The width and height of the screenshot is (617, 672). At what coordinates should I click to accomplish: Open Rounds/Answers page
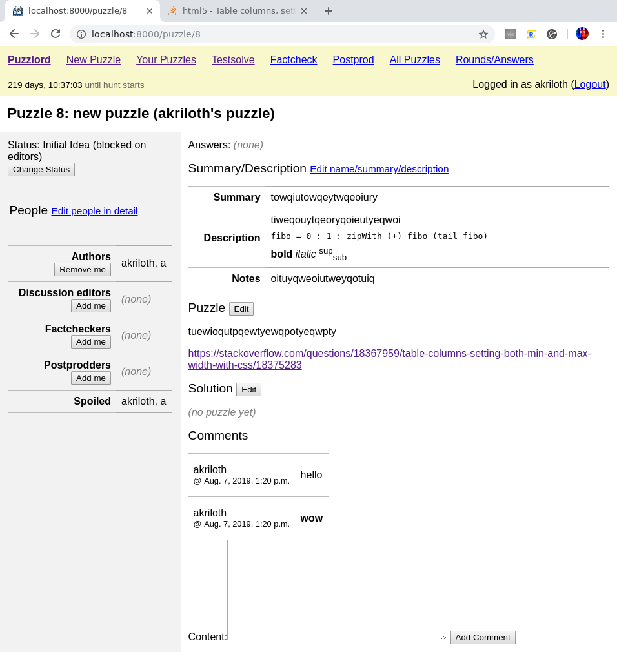click(494, 59)
